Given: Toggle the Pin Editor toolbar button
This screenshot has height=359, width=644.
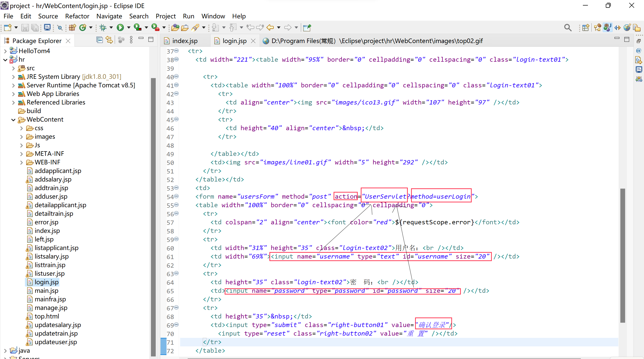Looking at the screenshot, I should pos(307,27).
